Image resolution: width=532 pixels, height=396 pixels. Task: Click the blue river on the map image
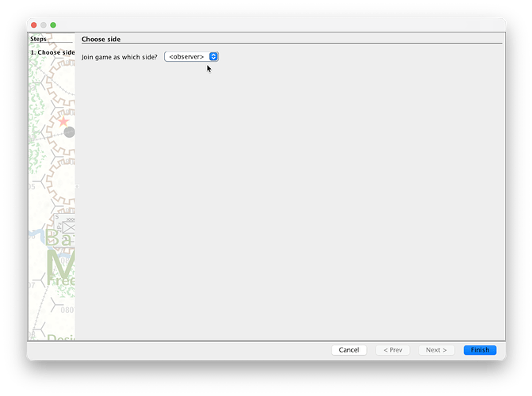(x=36, y=234)
